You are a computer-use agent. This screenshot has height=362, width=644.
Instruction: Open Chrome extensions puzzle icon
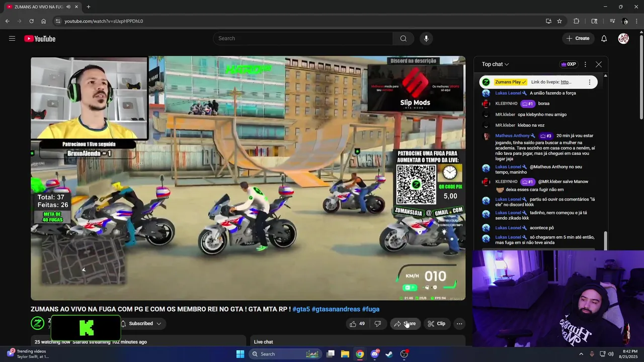[577, 21]
